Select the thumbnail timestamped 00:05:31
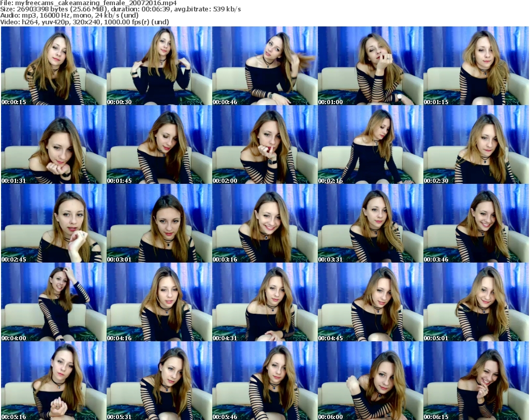Viewport: 530px width, 420px height. [159, 381]
